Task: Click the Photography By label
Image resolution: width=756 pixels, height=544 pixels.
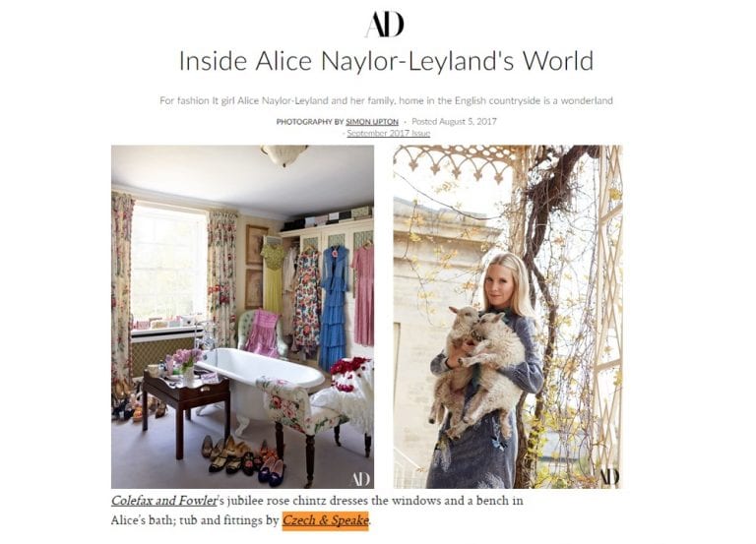Action: coord(309,122)
